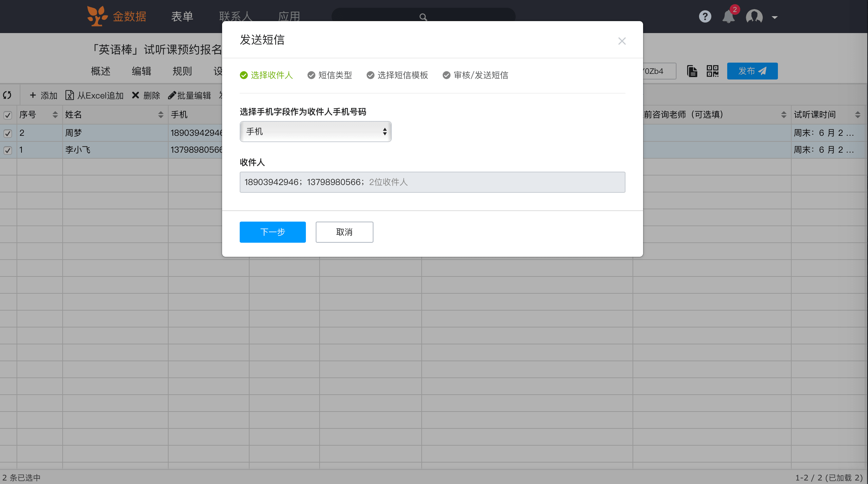Screen dimensions: 868x484
Task: Uncheck the row for 周梦
Action: click(8, 133)
